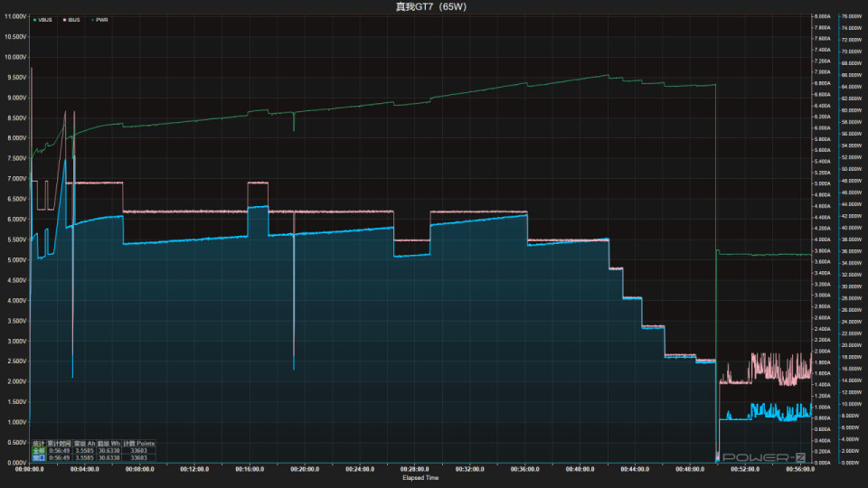Click the 00:52:00.0 time axis label
The height and width of the screenshot is (488, 868).
point(744,469)
